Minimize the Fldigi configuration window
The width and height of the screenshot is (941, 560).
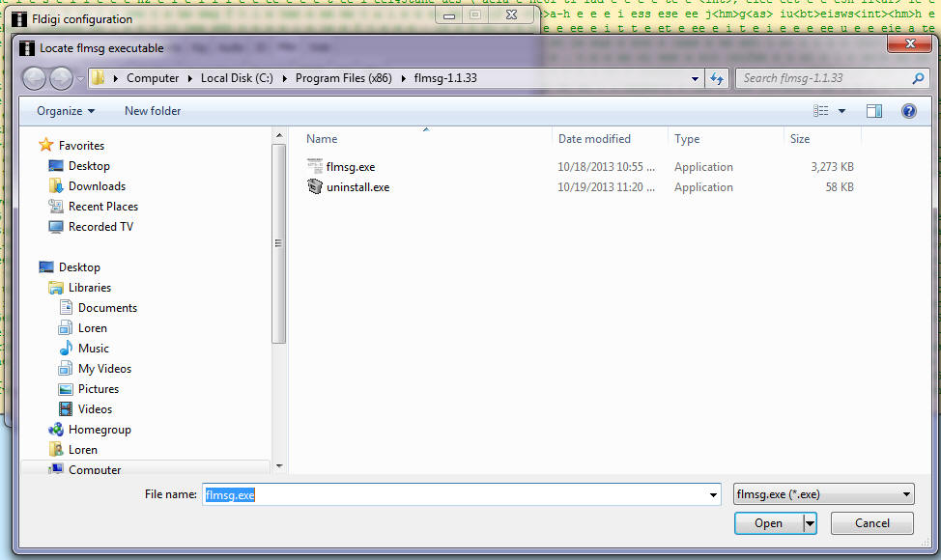tap(449, 15)
